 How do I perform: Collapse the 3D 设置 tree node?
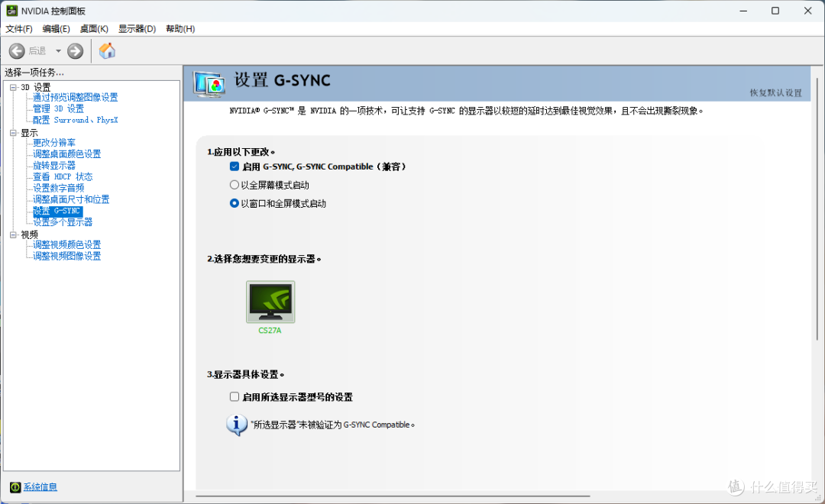pos(14,87)
